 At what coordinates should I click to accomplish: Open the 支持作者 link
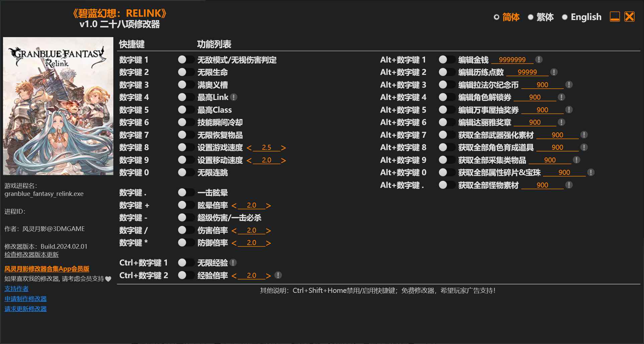(x=16, y=289)
